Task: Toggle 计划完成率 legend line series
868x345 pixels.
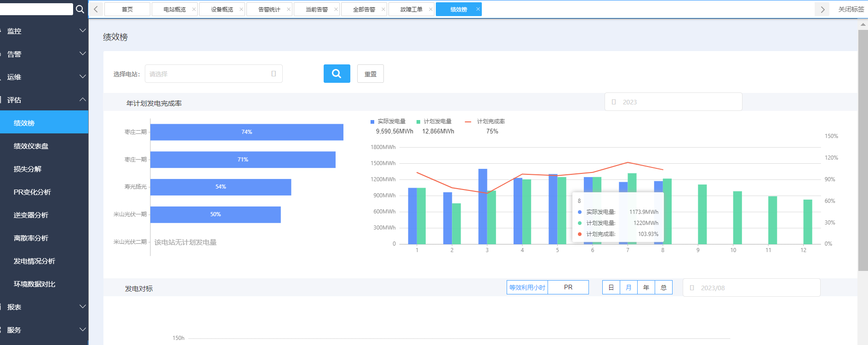Action: (485, 121)
